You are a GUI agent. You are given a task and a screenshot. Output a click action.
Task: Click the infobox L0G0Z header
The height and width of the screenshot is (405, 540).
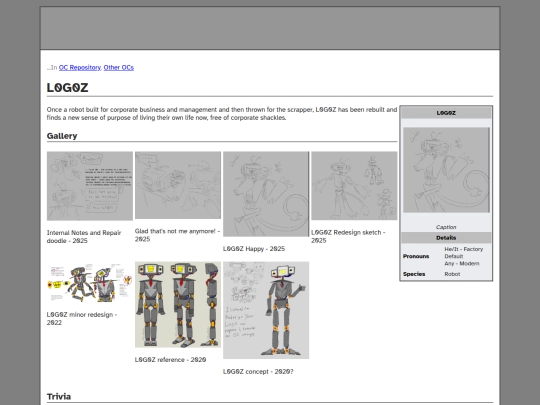(446, 113)
